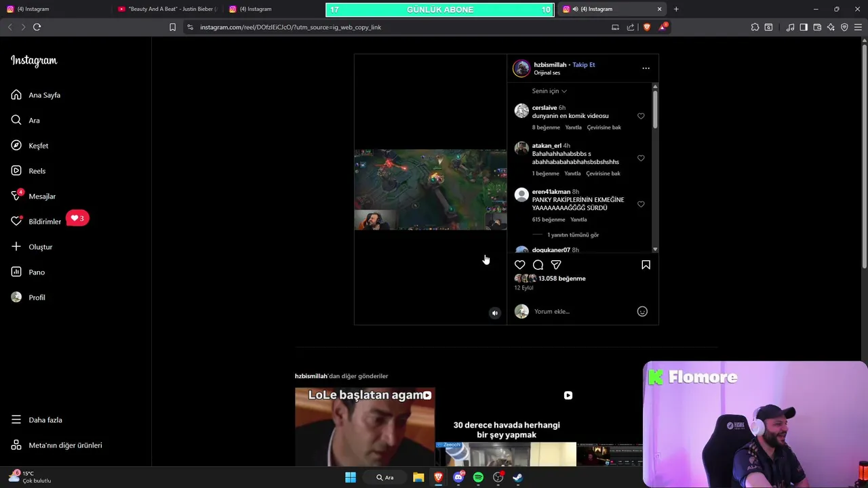868x488 pixels.
Task: Open browser extensions puzzle icon
Action: click(x=755, y=27)
